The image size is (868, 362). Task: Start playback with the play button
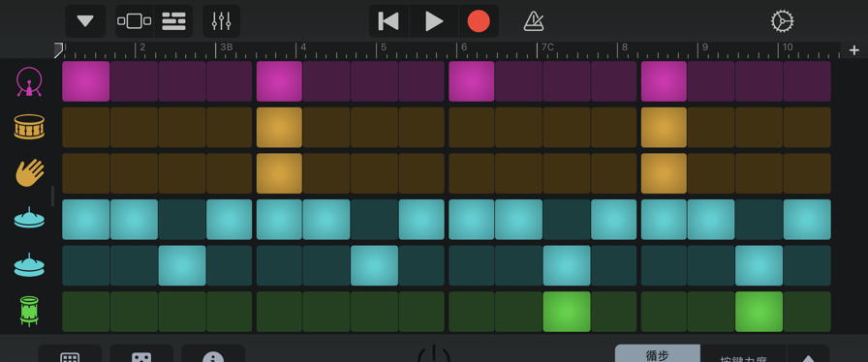tap(434, 21)
